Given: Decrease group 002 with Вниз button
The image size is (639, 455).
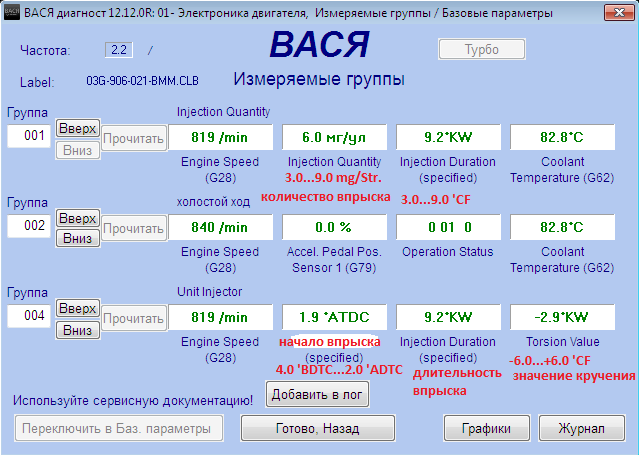Looking at the screenshot, I should 77,239.
